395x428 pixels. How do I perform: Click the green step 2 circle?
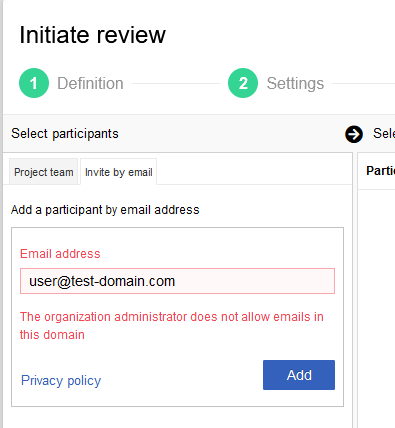(x=243, y=83)
